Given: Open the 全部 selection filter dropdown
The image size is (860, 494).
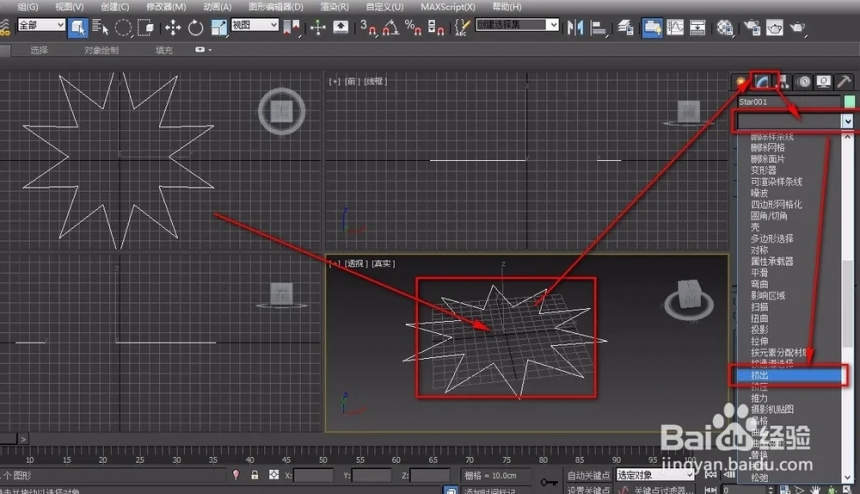Looking at the screenshot, I should pyautogui.click(x=41, y=25).
